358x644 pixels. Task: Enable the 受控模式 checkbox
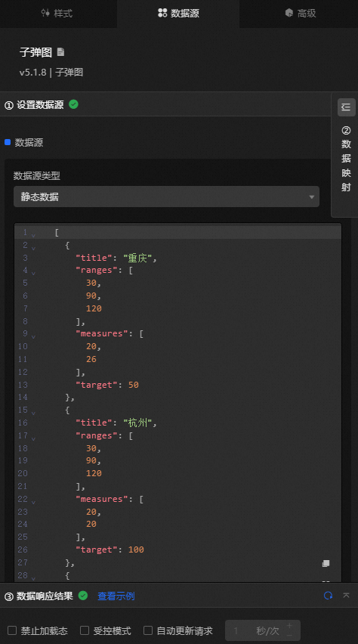(85, 630)
